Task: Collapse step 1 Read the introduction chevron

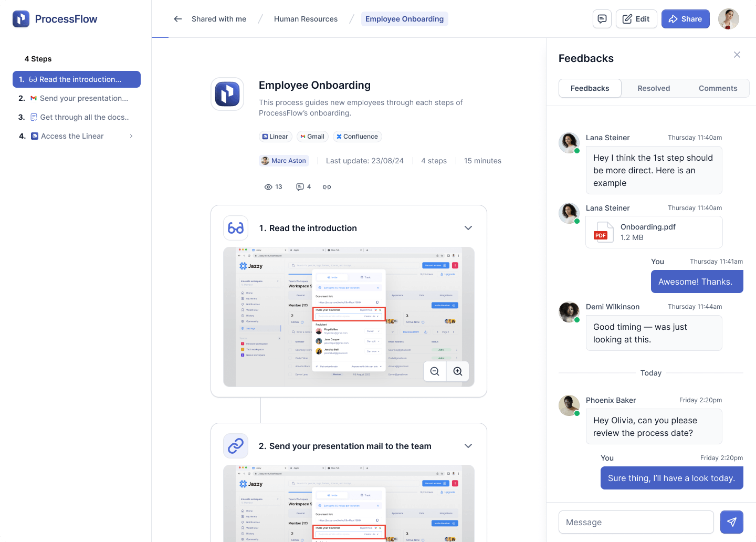Action: pos(468,228)
